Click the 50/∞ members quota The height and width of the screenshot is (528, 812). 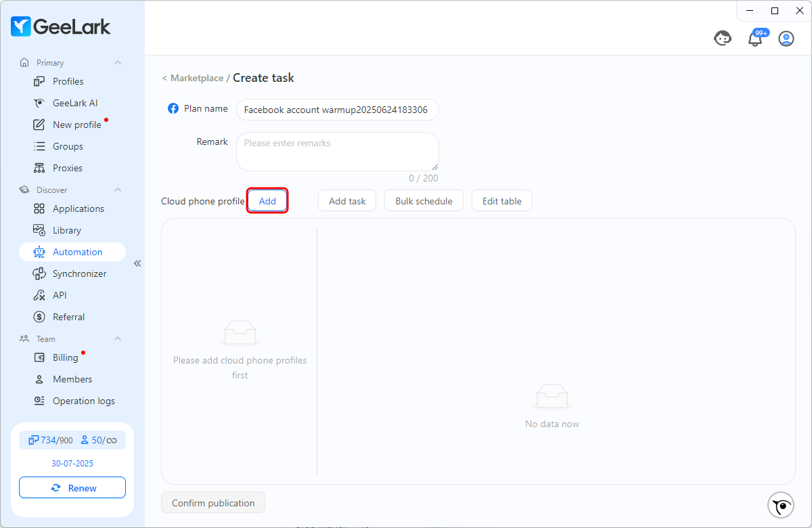click(x=98, y=440)
